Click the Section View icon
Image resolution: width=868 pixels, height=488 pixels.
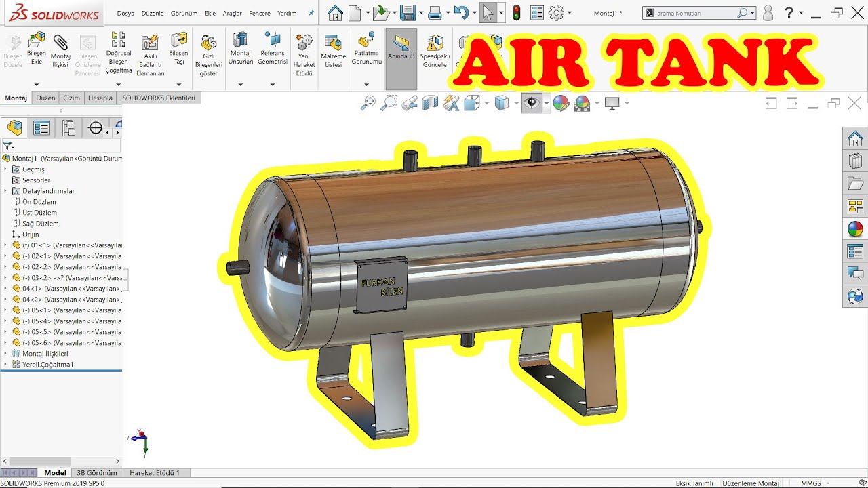(x=430, y=103)
